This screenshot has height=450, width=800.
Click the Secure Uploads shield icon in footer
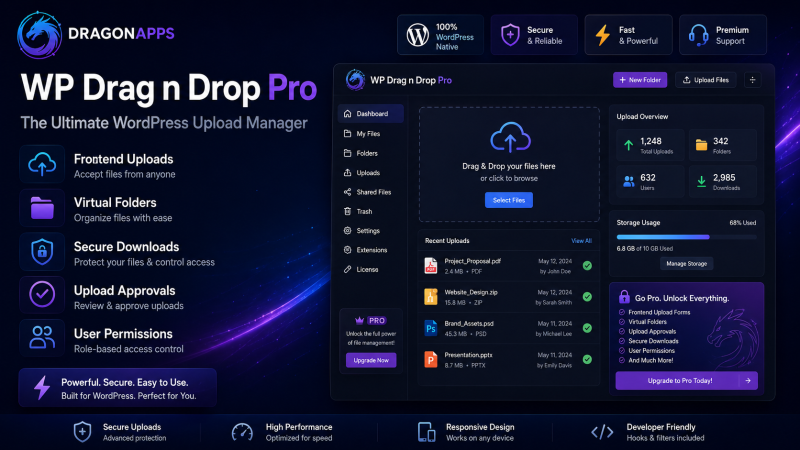[x=82, y=432]
